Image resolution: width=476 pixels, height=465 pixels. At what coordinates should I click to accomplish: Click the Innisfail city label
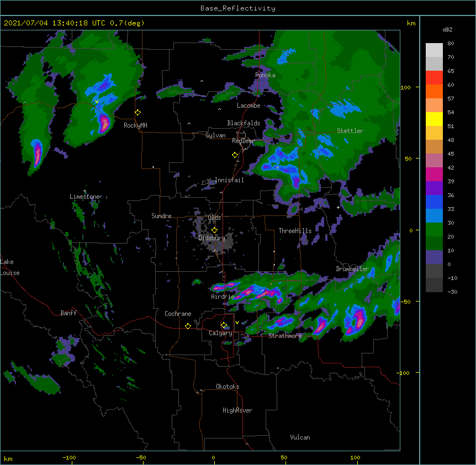click(229, 180)
